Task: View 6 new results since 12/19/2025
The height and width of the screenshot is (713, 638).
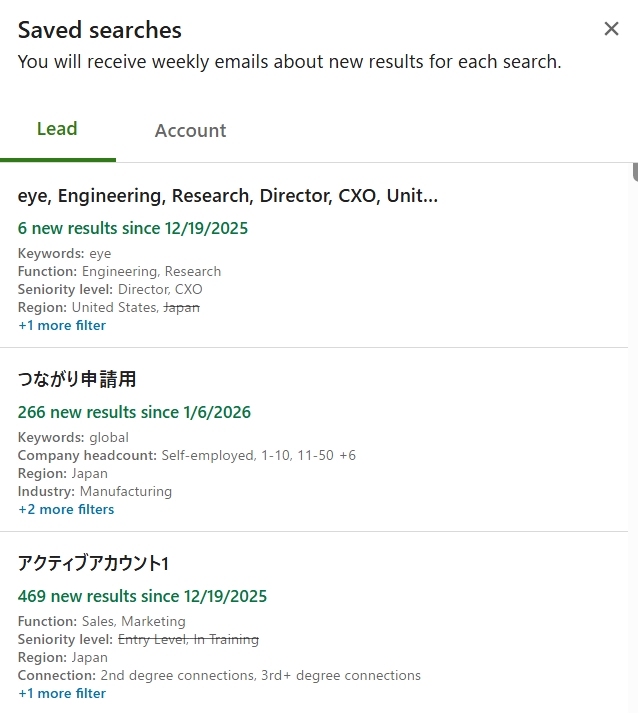Action: click(x=133, y=228)
